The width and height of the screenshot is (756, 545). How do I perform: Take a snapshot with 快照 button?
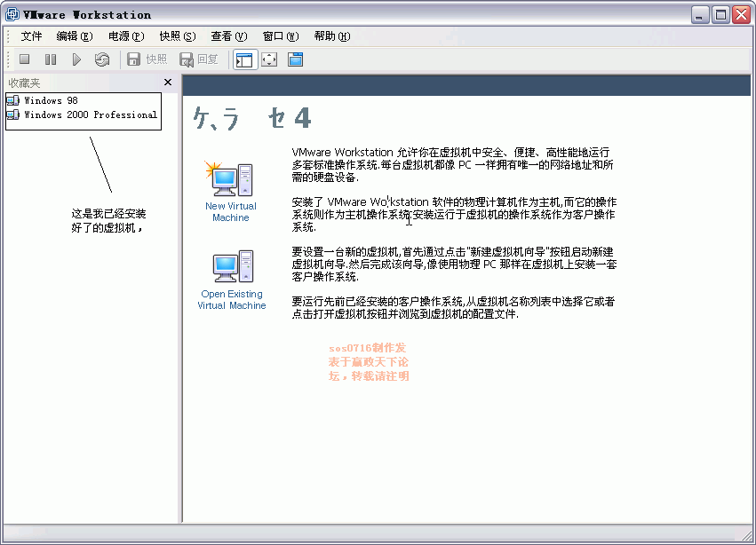click(x=147, y=59)
